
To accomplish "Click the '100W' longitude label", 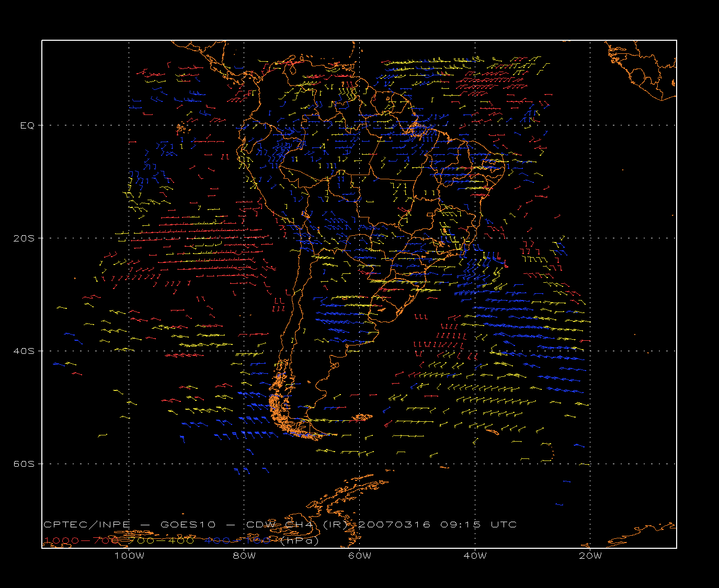I will coord(129,556).
